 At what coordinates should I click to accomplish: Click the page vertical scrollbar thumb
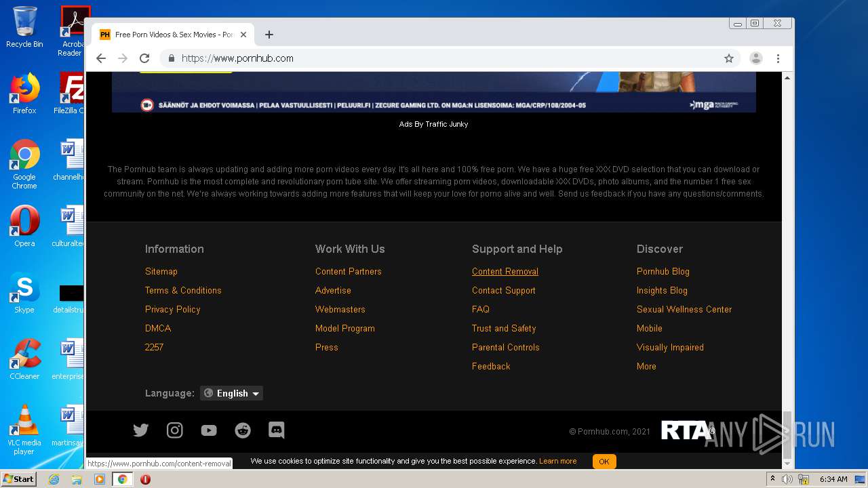point(787,435)
